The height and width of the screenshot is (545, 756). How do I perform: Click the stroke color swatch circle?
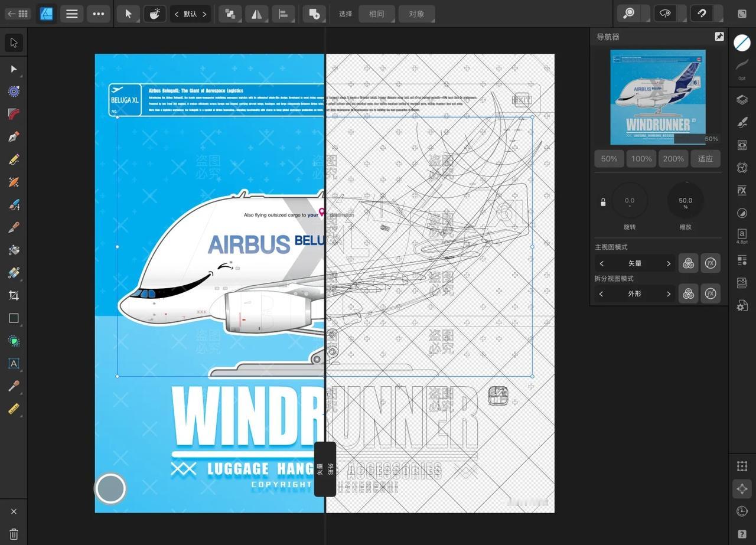(742, 43)
